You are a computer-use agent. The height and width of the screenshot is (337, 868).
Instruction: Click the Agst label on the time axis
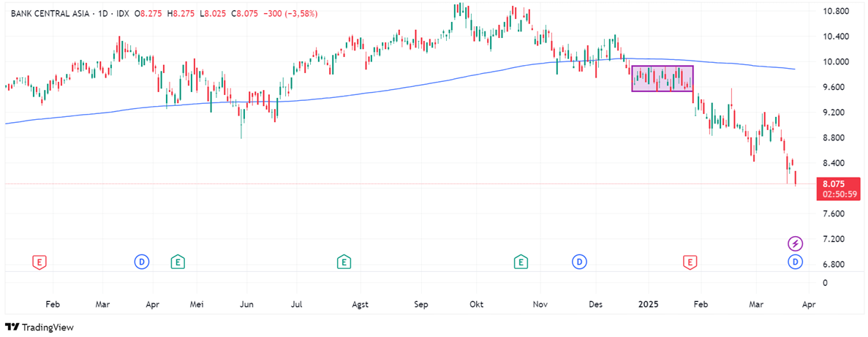coord(360,305)
